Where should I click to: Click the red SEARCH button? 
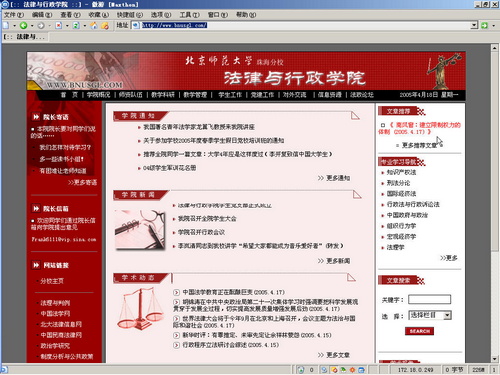point(419,331)
